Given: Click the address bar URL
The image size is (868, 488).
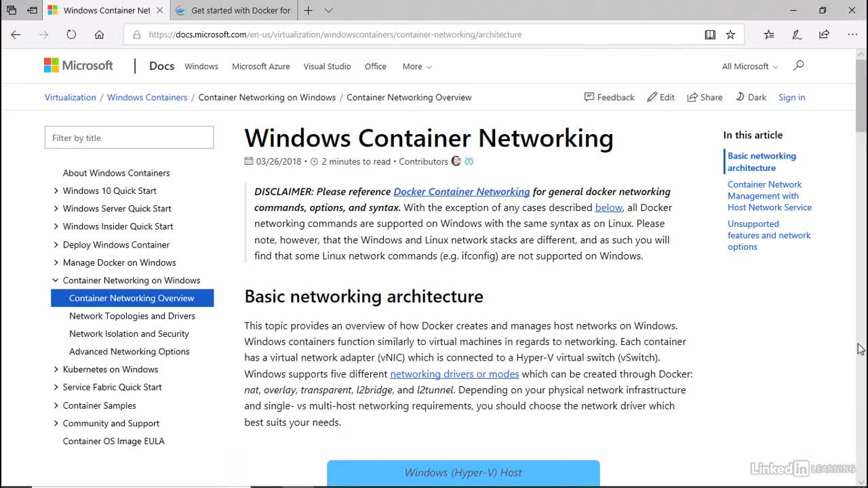Looking at the screenshot, I should point(335,35).
